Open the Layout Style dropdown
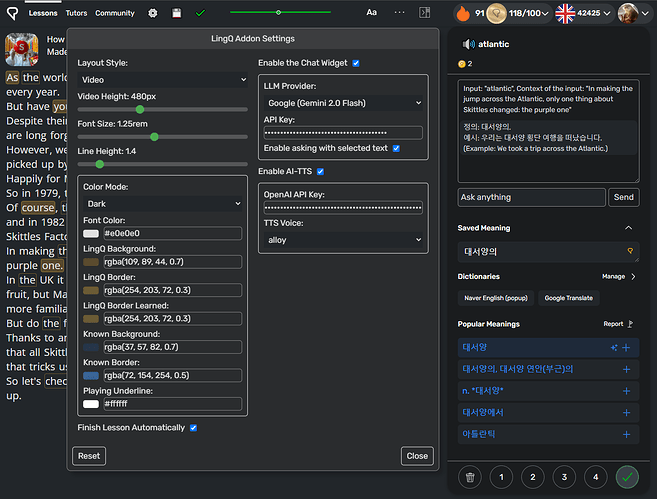Image resolution: width=657 pixels, height=499 pixels. tap(163, 80)
